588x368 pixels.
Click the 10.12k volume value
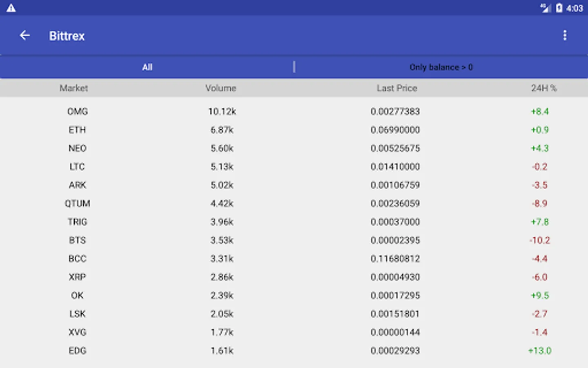pos(222,111)
